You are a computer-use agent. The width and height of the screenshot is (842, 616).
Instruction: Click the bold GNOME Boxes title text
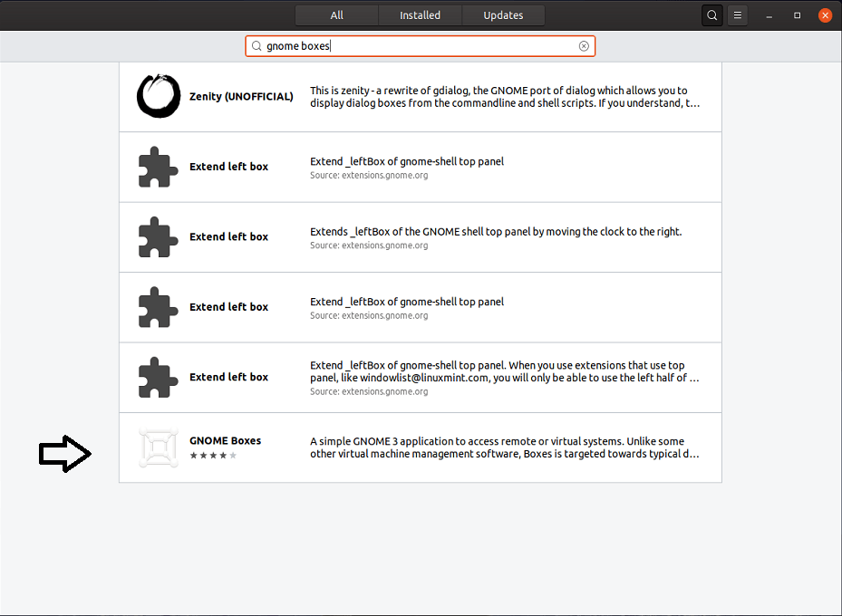225,440
